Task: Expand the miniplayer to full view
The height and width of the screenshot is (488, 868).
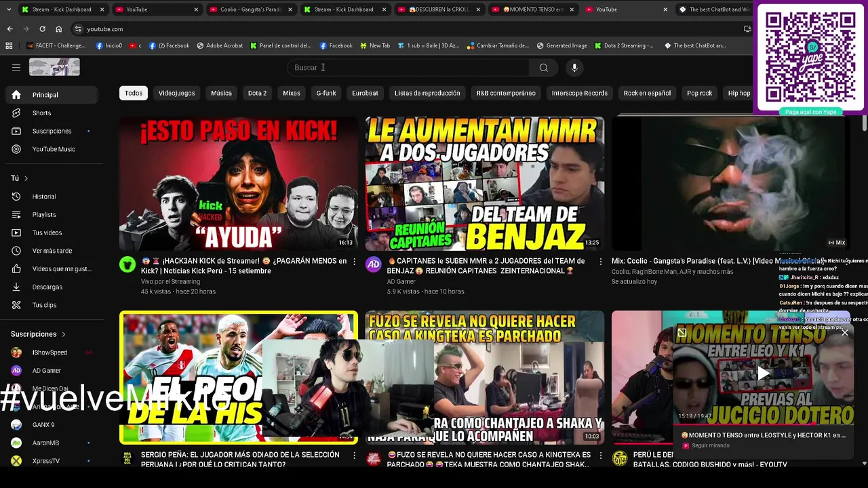Action: coord(682,332)
